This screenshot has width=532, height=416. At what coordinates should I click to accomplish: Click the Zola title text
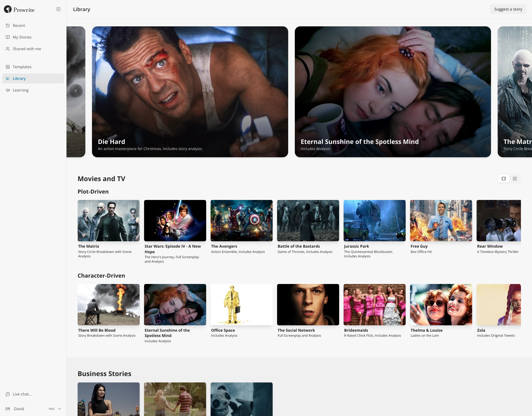pyautogui.click(x=481, y=330)
